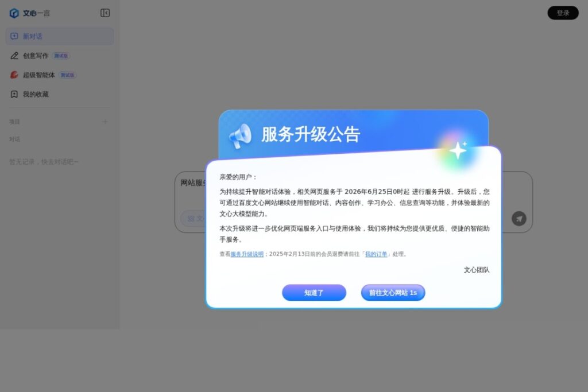Screen dimensions: 588x392
Task: Click the bookmark icon beside 我的收藏
Action: pos(14,94)
